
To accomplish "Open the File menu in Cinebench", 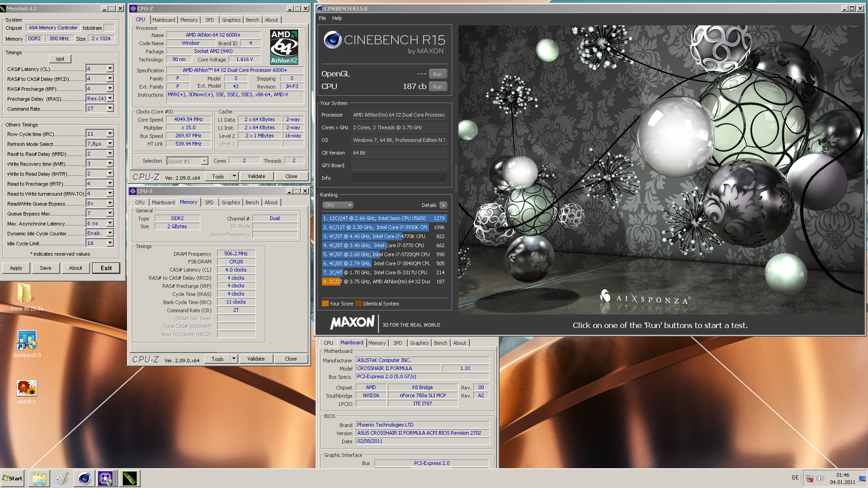I will pos(322,18).
